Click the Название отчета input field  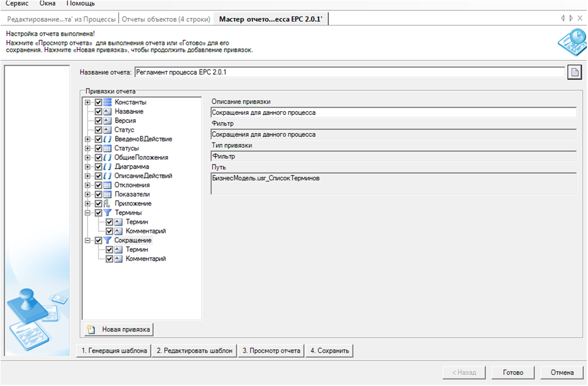[x=348, y=72]
